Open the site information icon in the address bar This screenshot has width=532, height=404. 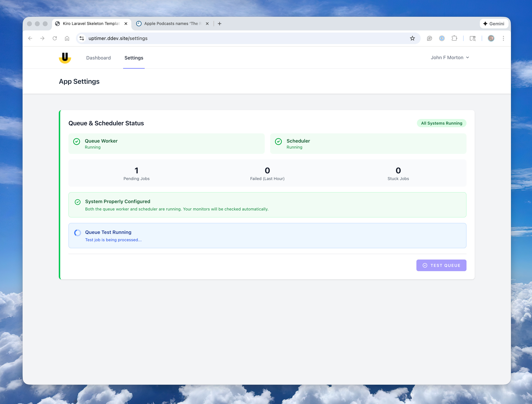82,38
